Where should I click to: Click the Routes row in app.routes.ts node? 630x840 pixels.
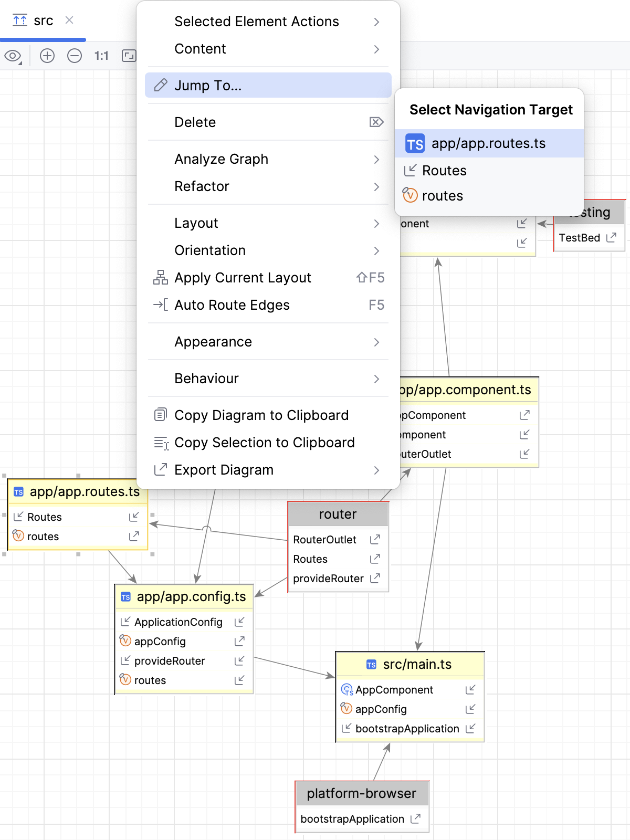78,517
